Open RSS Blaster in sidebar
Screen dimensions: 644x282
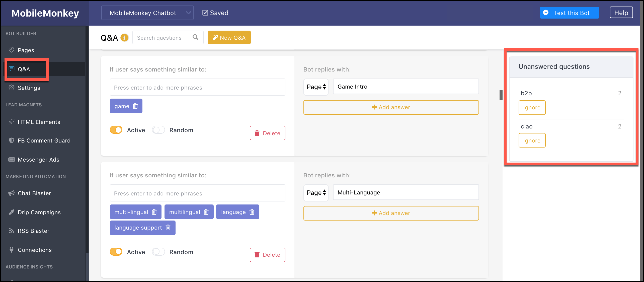click(33, 231)
